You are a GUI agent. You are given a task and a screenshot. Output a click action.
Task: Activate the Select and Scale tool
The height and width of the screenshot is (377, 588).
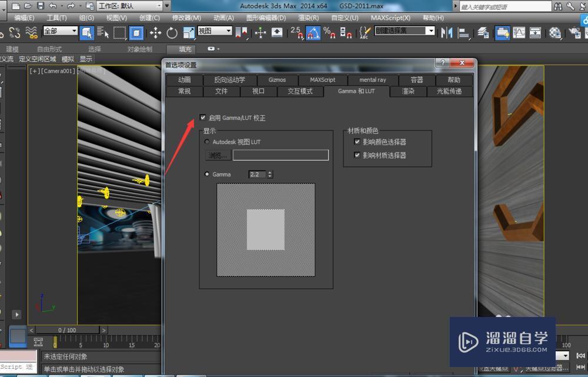click(x=188, y=32)
